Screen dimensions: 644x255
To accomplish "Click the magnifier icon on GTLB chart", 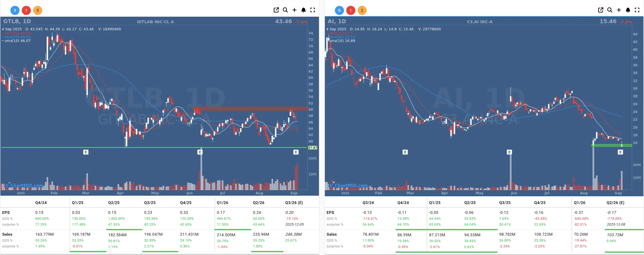I will coord(285,10).
